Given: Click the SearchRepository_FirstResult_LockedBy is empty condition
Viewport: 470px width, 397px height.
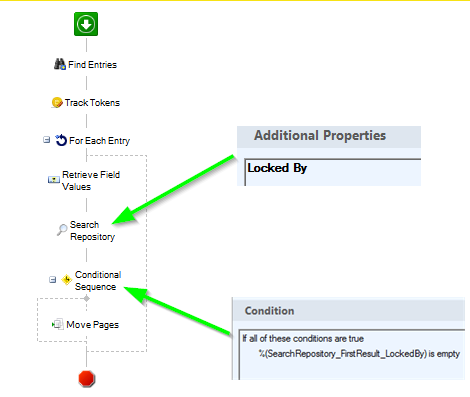Looking at the screenshot, I should pos(359,354).
